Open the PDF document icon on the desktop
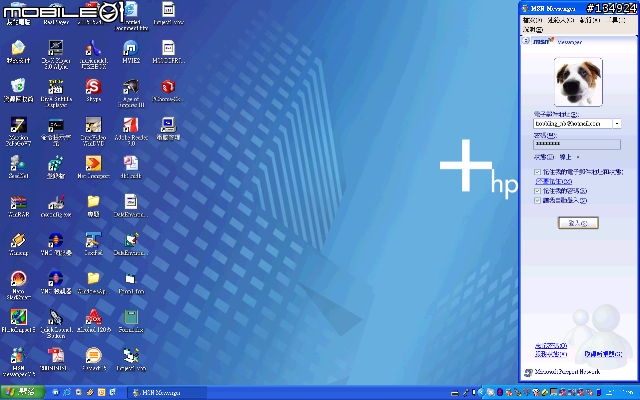This screenshot has width=640, height=400. coord(56,359)
